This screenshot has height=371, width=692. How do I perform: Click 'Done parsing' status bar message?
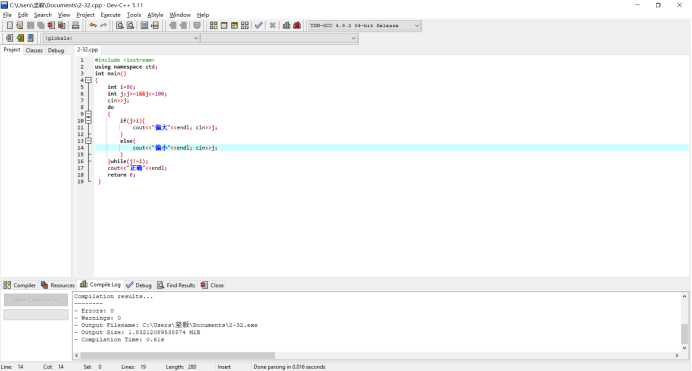coord(289,367)
